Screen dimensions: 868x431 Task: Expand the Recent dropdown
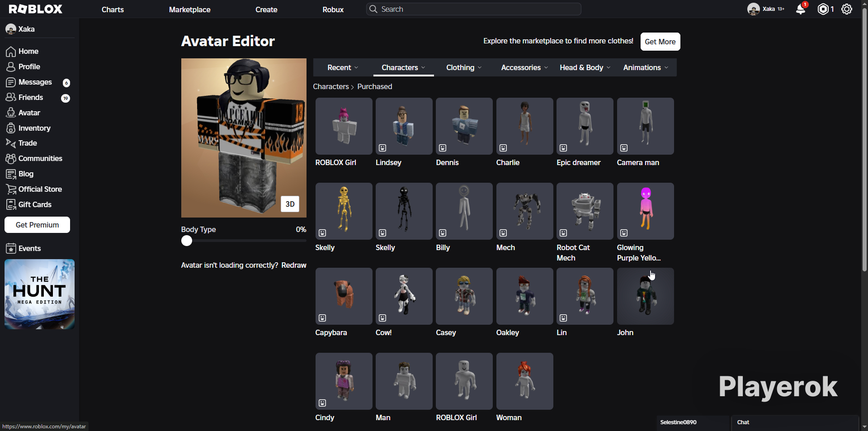[x=343, y=67]
